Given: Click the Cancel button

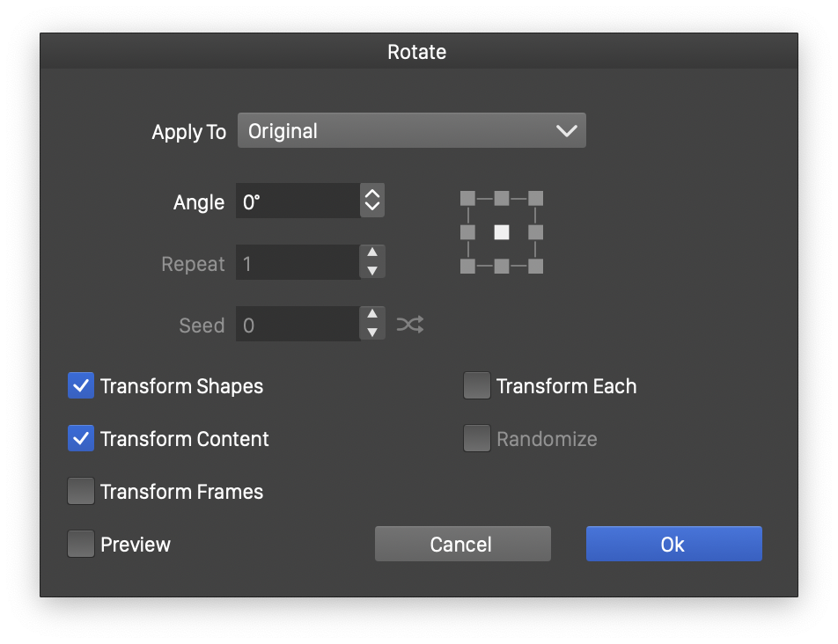Looking at the screenshot, I should pyautogui.click(x=463, y=544).
